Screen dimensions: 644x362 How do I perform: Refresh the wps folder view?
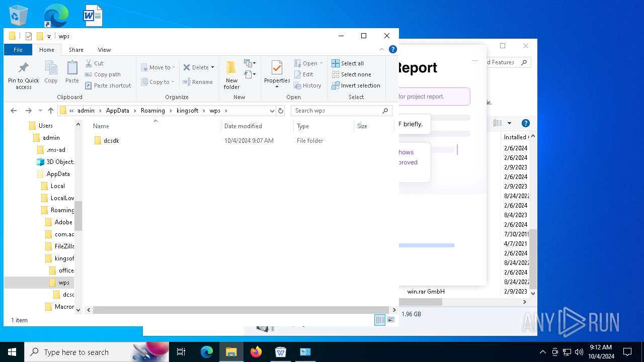[281, 111]
